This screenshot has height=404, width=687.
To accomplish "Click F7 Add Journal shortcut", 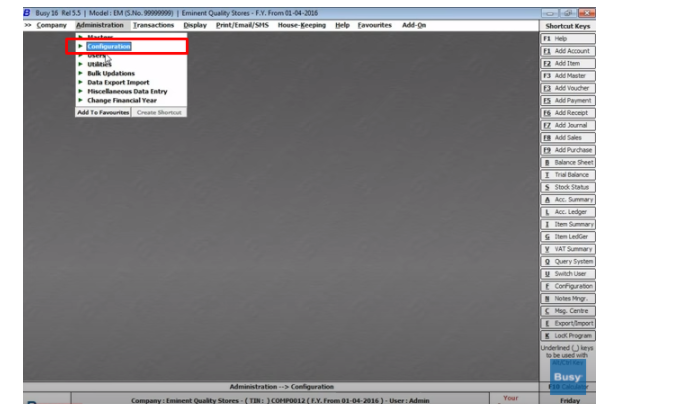I will pyautogui.click(x=568, y=125).
